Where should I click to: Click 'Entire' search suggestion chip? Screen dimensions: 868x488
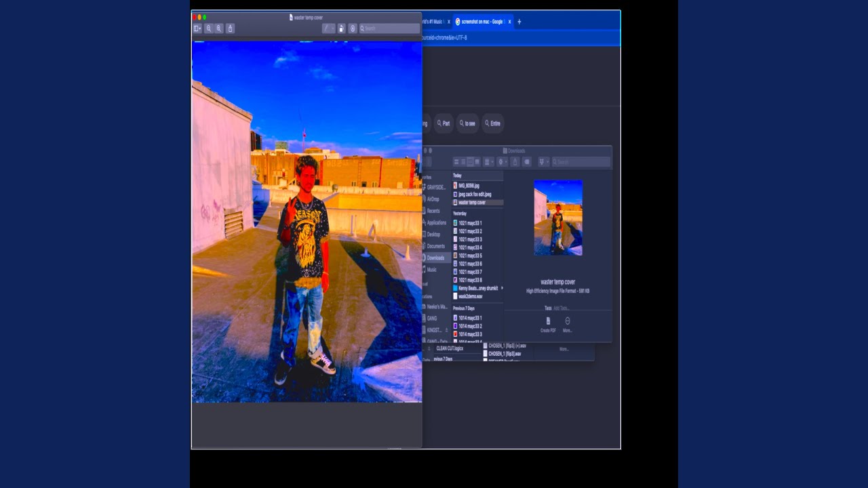click(492, 123)
